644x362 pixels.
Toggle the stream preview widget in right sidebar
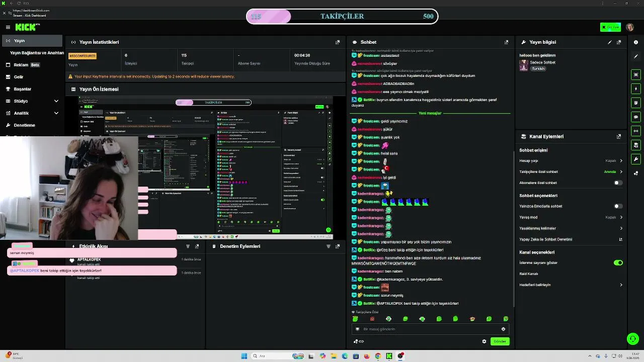pos(636,74)
